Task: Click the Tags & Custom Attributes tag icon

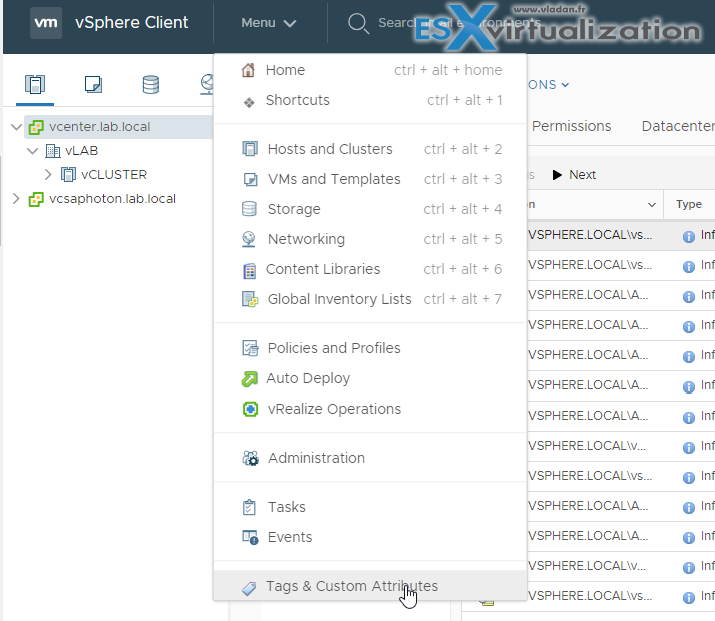Action: click(x=249, y=588)
